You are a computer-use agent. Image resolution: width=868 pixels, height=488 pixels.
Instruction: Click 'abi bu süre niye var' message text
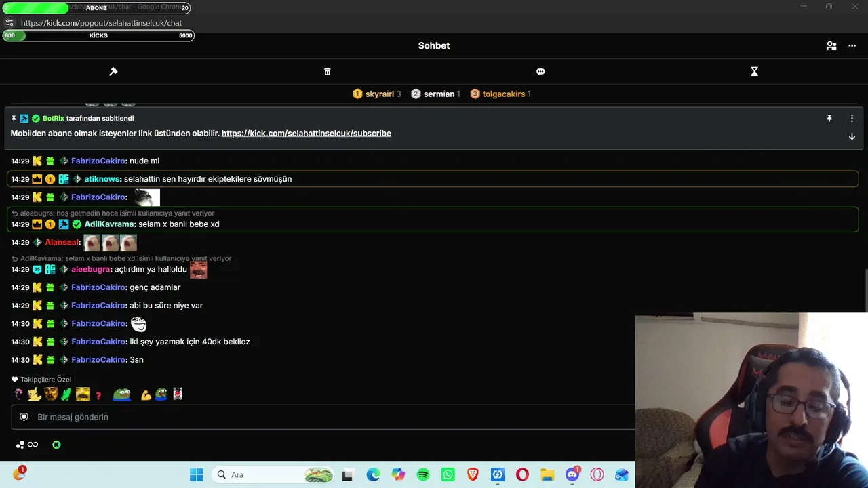(166, 306)
